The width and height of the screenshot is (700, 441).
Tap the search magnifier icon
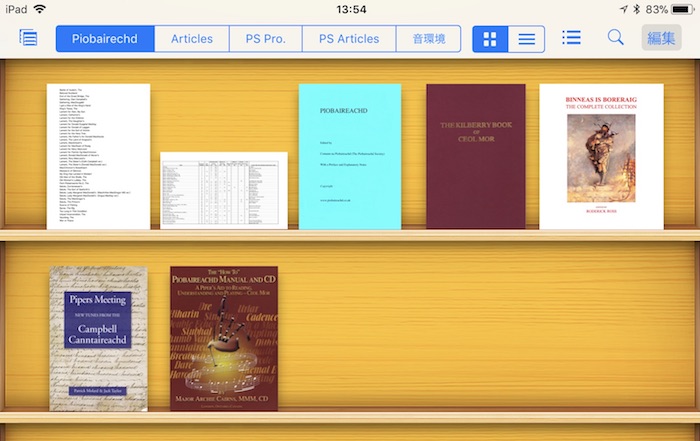[x=616, y=38]
